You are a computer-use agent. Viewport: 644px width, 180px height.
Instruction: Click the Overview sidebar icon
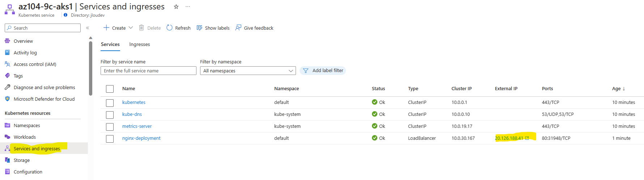tap(7, 41)
